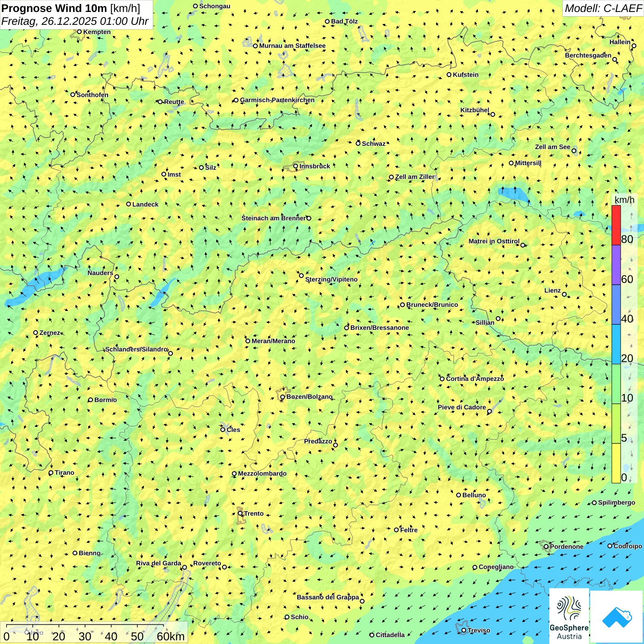Select the Bozen/Bolzano city marker circle
The width and height of the screenshot is (644, 644).
[283, 397]
